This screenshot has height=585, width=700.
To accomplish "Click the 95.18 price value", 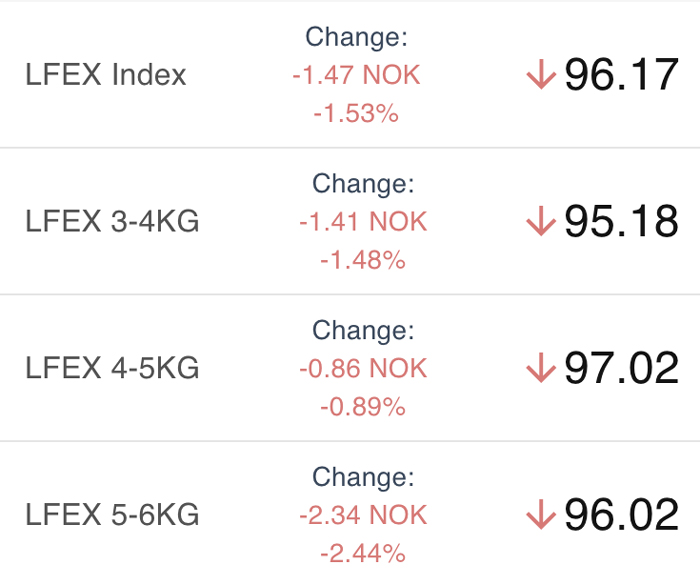I will (x=621, y=221).
